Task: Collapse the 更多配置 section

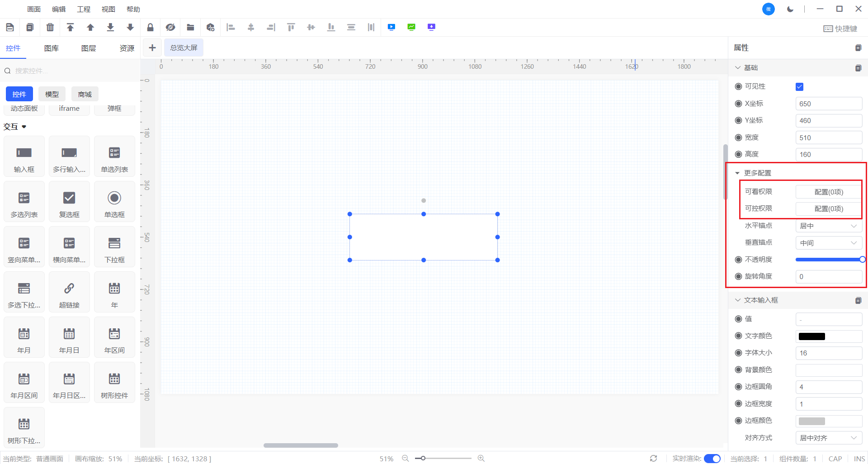Action: pos(737,173)
